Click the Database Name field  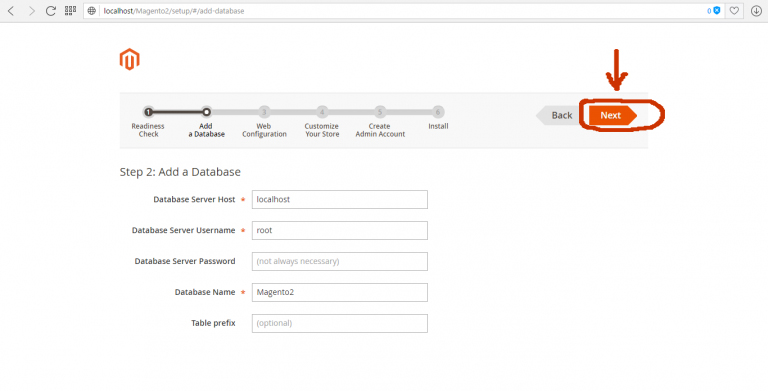pos(340,292)
